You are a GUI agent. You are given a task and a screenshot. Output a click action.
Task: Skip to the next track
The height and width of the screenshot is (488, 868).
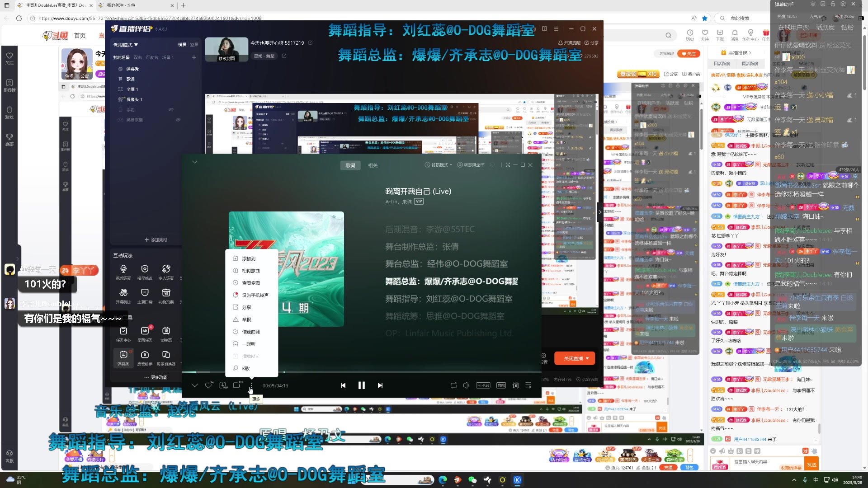pos(380,385)
